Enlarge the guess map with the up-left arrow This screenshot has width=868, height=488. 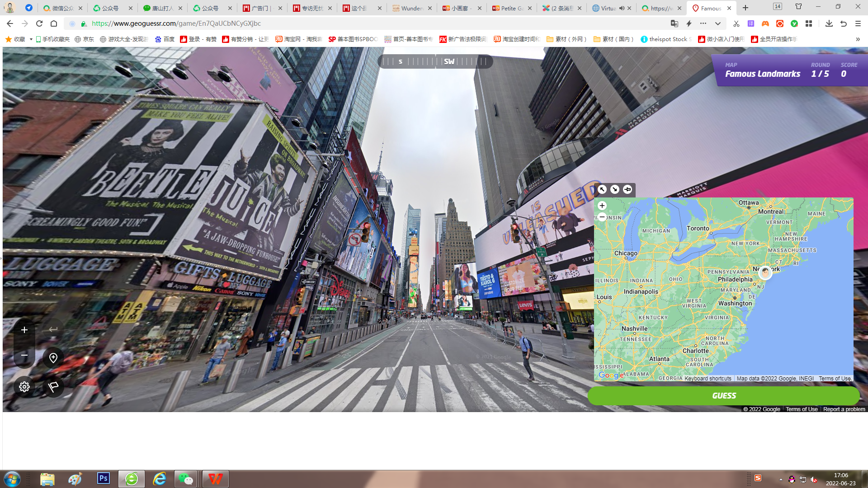(x=602, y=189)
